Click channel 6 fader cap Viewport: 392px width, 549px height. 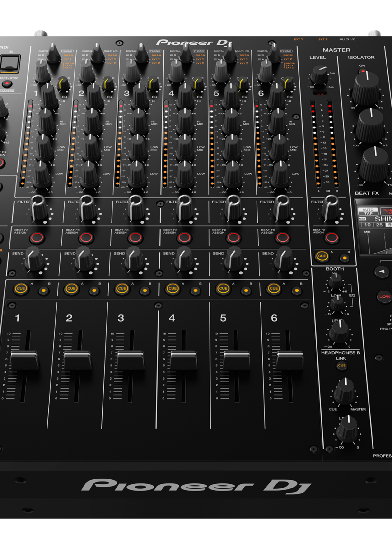point(290,360)
